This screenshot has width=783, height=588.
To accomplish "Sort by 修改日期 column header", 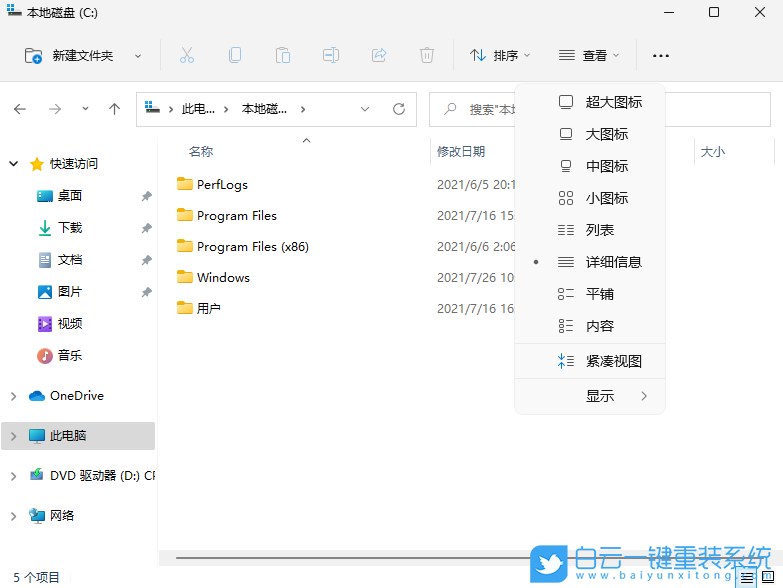I will 461,151.
